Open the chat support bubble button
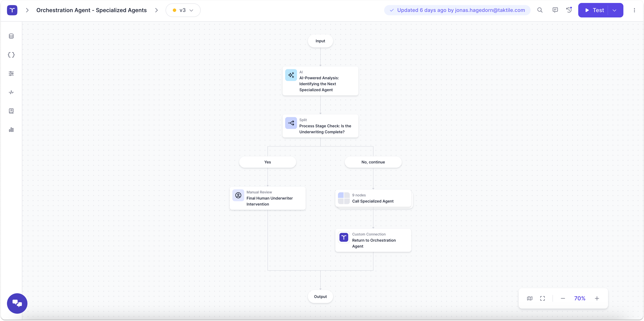The width and height of the screenshot is (644, 321). pyautogui.click(x=17, y=303)
